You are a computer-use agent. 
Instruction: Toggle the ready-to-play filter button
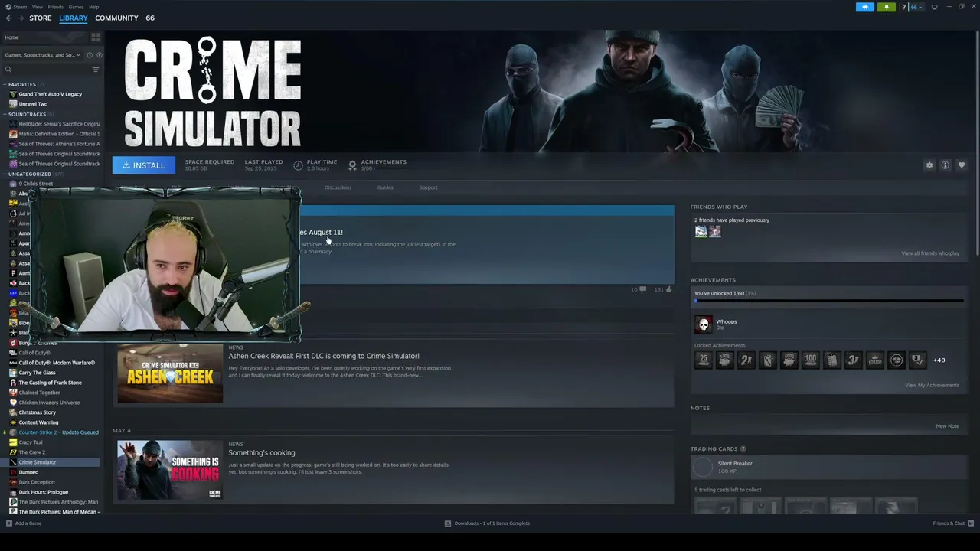(x=99, y=55)
